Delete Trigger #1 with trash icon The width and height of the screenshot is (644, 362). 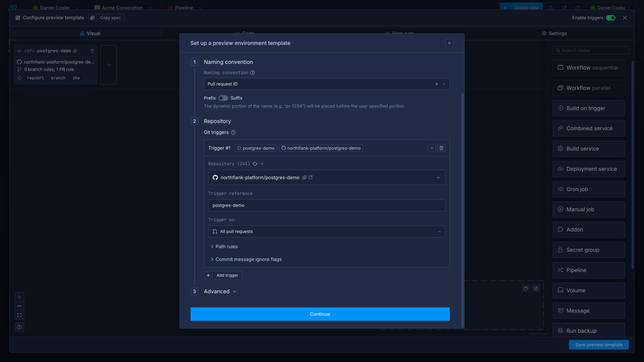pos(441,148)
